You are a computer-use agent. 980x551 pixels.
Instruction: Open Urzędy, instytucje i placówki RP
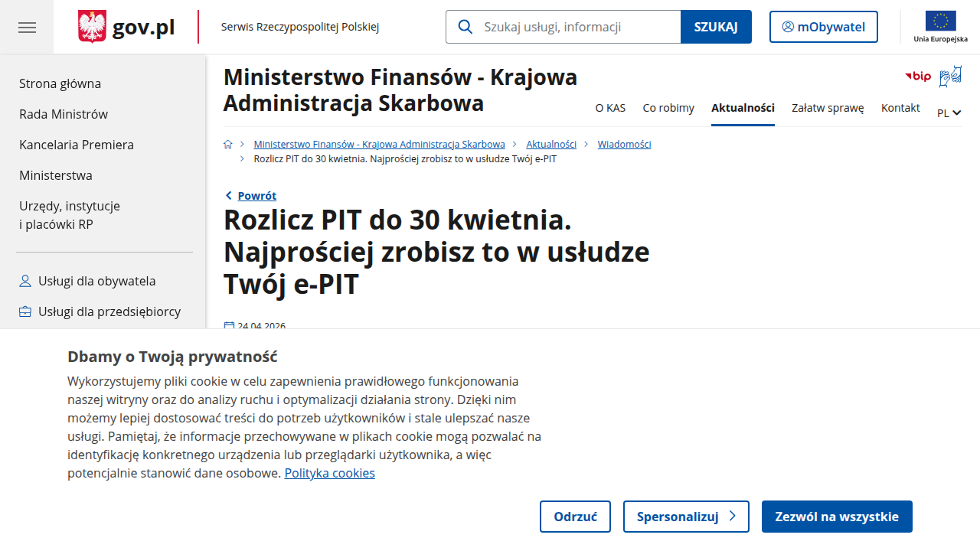[70, 215]
